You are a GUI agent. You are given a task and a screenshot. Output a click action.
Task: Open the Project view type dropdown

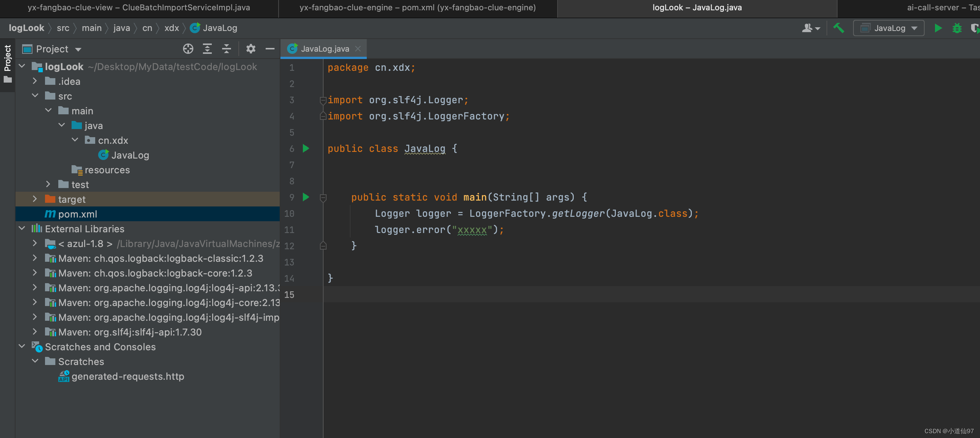(x=78, y=49)
